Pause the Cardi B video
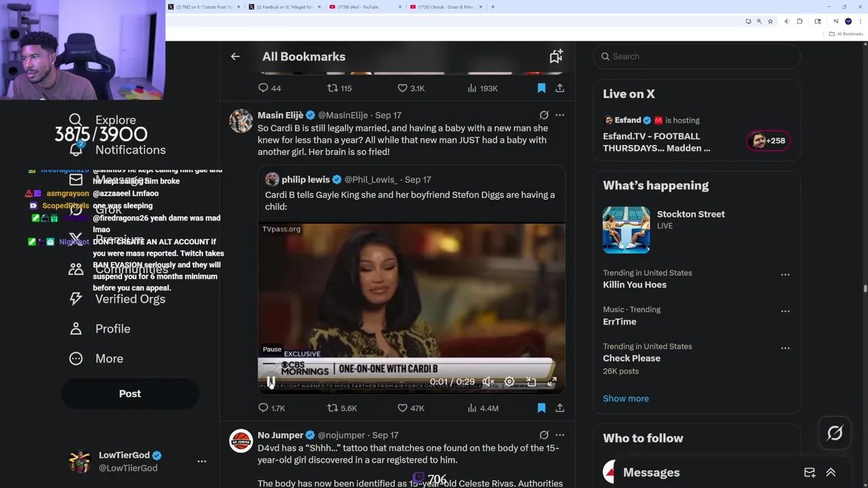Screen dimensions: 868x488 pyautogui.click(x=271, y=382)
